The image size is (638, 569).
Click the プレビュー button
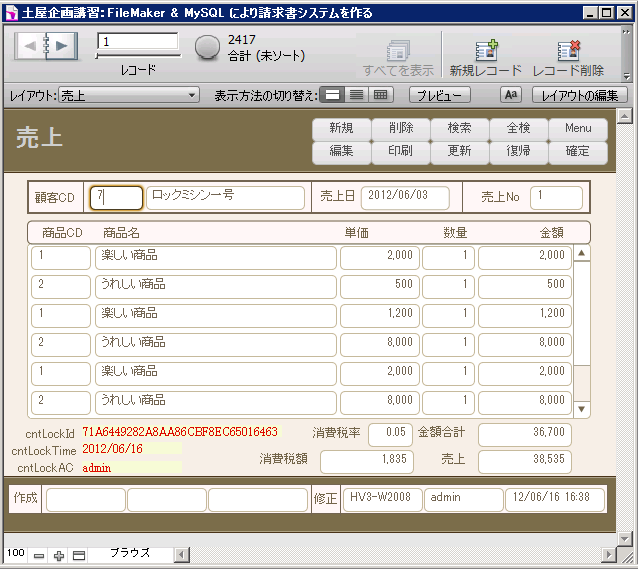tap(439, 95)
